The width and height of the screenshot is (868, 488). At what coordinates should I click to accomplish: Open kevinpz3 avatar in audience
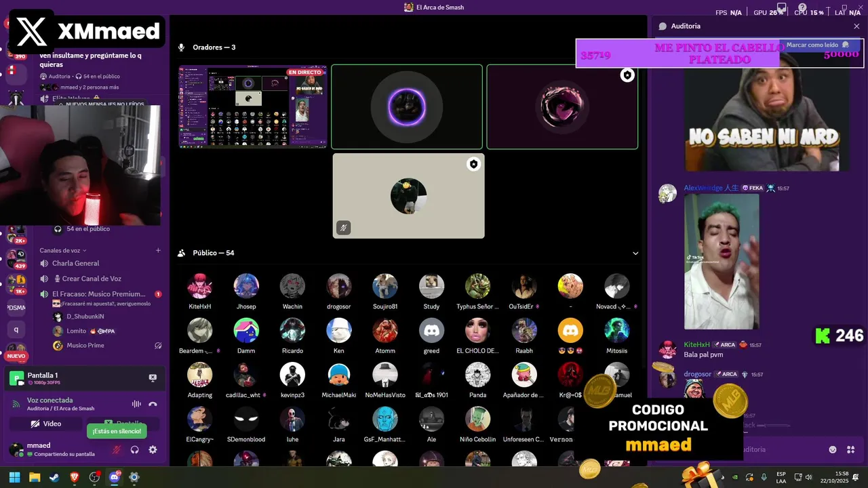(292, 374)
